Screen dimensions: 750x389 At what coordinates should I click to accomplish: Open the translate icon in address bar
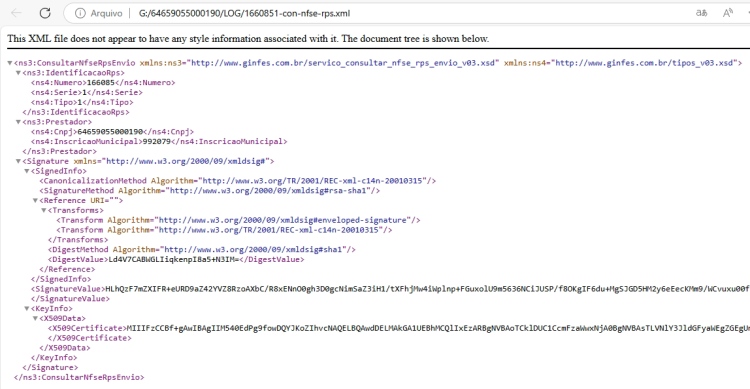[701, 13]
